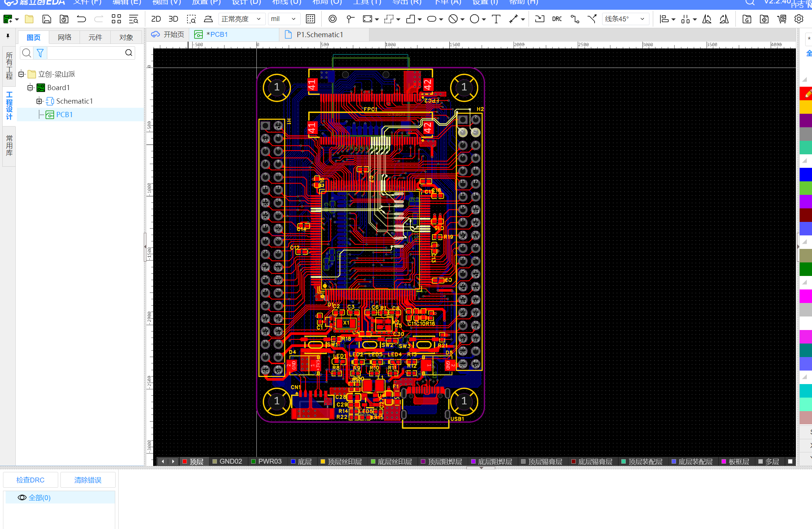
Task: Open the settings gear icon
Action: (x=799, y=19)
